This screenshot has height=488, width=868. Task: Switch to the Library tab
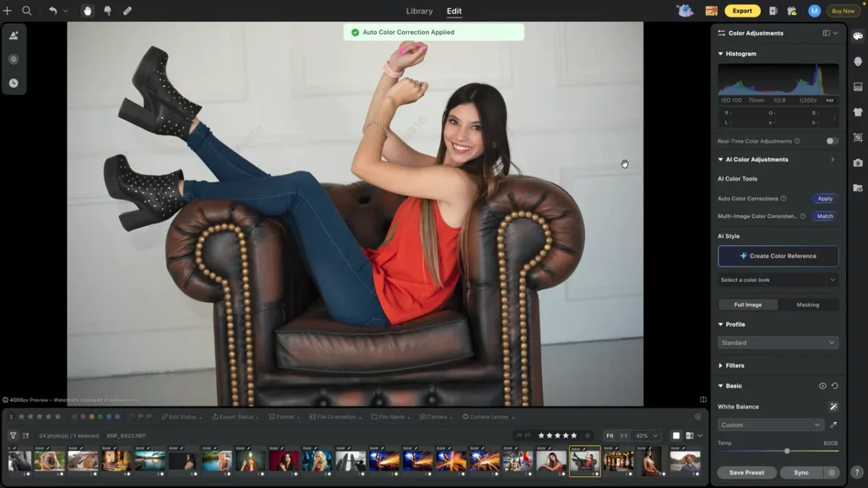pos(419,11)
